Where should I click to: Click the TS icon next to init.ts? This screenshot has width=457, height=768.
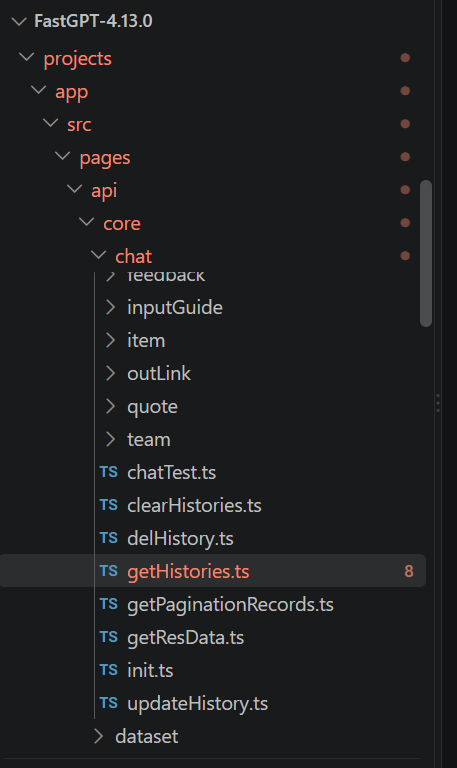109,670
